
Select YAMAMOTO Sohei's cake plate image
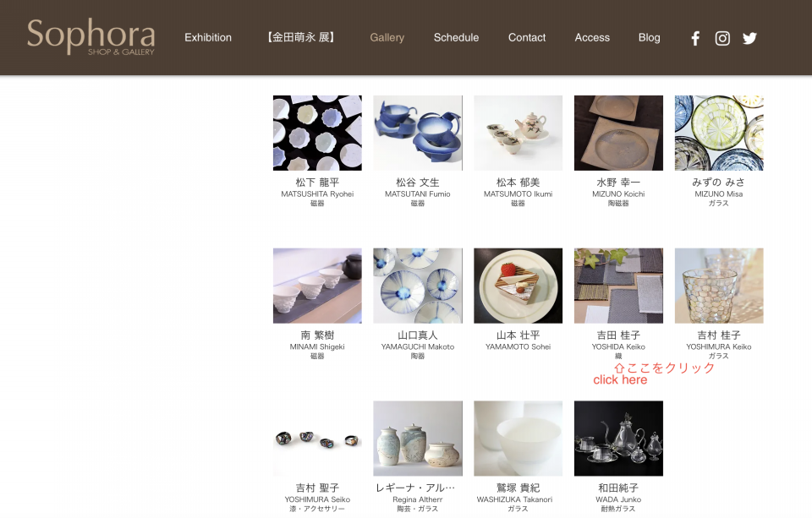click(518, 286)
